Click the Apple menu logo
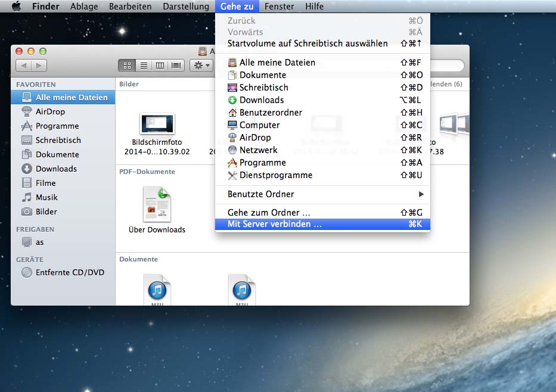556x392 pixels. (x=16, y=7)
